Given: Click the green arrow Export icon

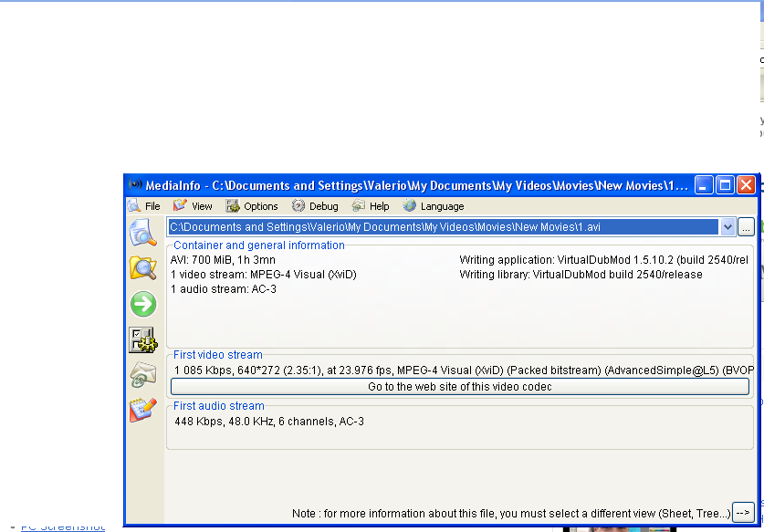Looking at the screenshot, I should pyautogui.click(x=143, y=304).
